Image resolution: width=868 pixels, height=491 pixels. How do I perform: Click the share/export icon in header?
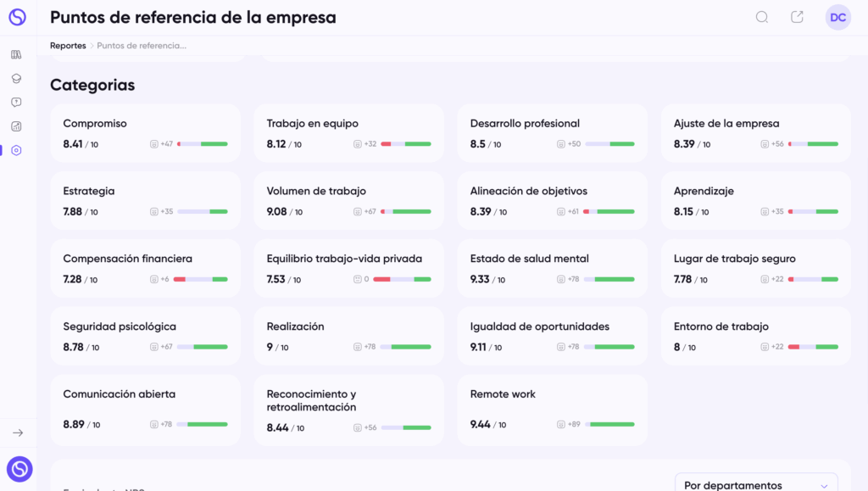(x=797, y=17)
